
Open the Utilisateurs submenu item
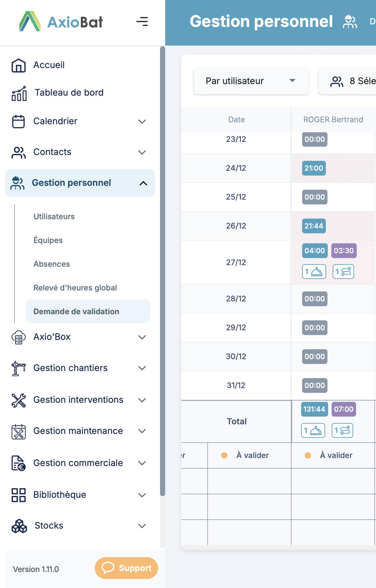click(x=54, y=217)
